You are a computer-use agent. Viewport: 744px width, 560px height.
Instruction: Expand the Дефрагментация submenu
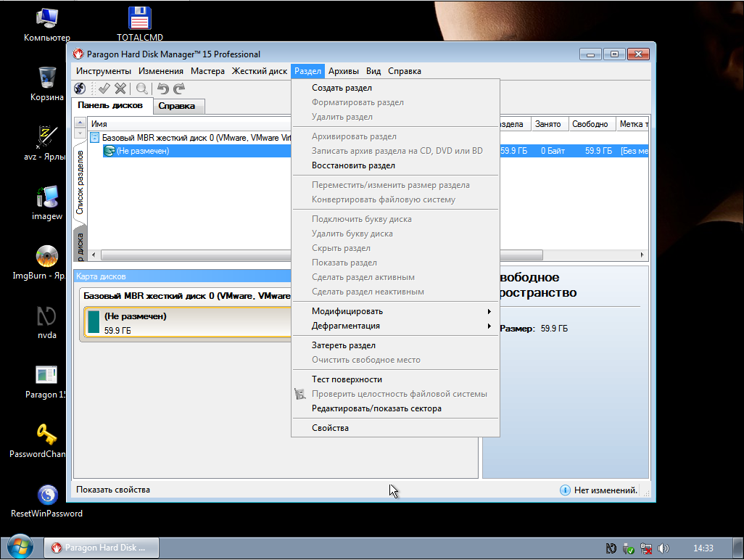[x=395, y=326]
